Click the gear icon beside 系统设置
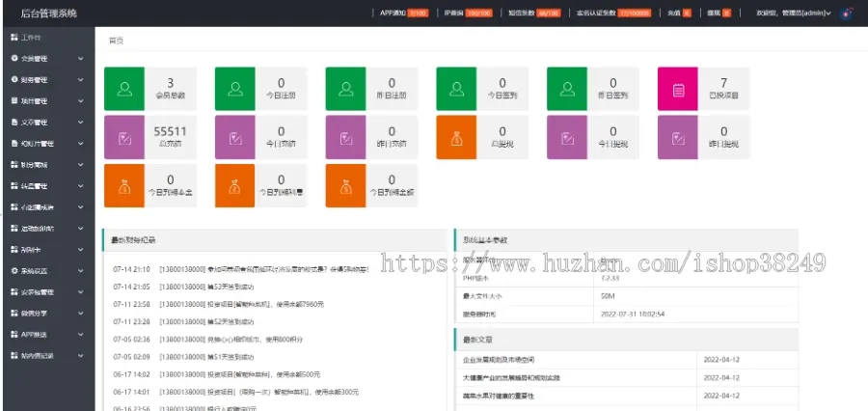 [14, 270]
